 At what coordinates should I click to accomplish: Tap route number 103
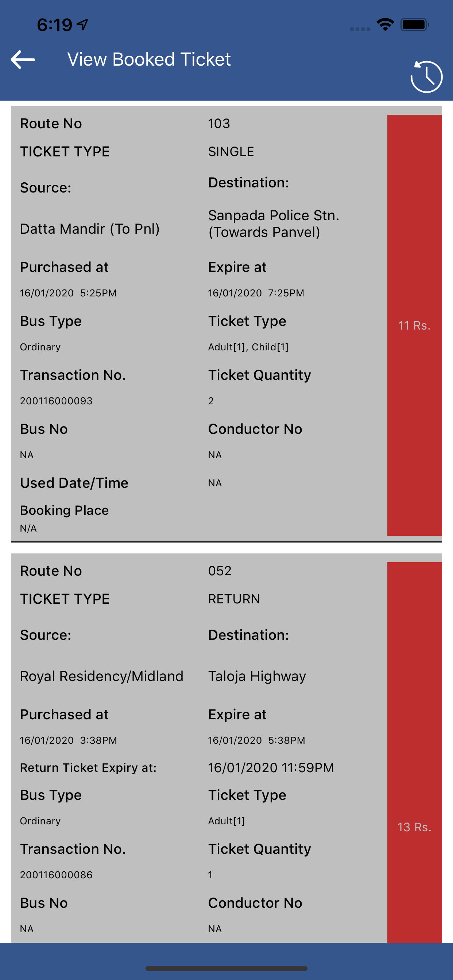pos(219,124)
